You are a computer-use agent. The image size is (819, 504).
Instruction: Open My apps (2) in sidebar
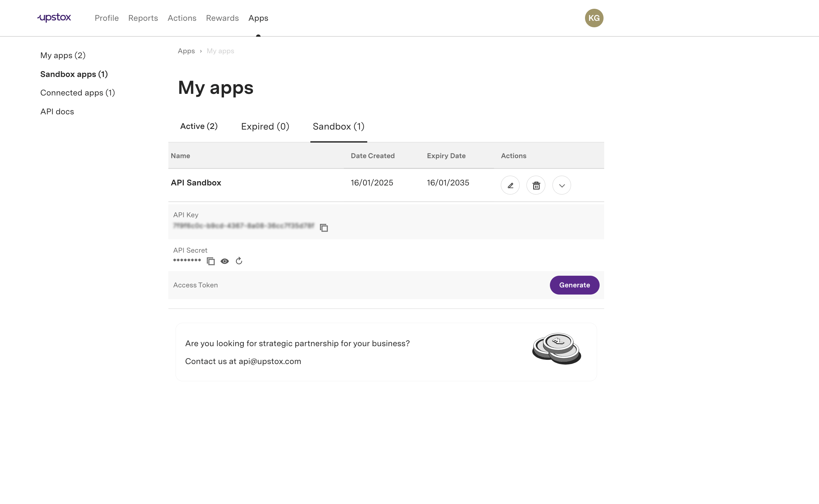(x=63, y=55)
